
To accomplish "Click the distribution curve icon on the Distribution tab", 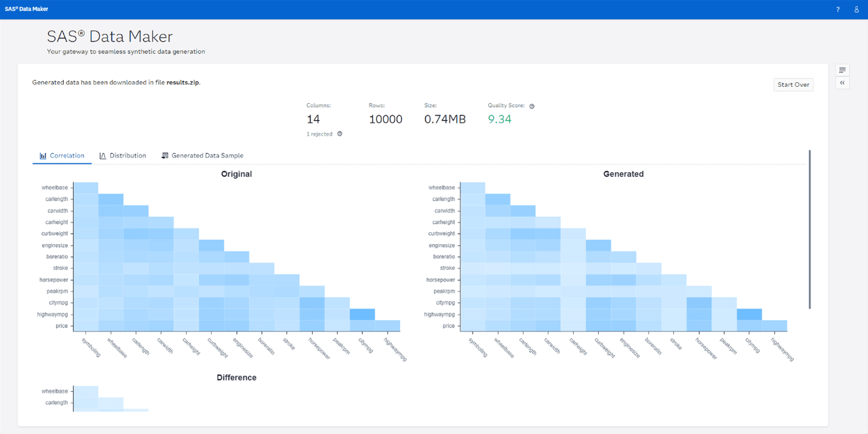I will [103, 155].
